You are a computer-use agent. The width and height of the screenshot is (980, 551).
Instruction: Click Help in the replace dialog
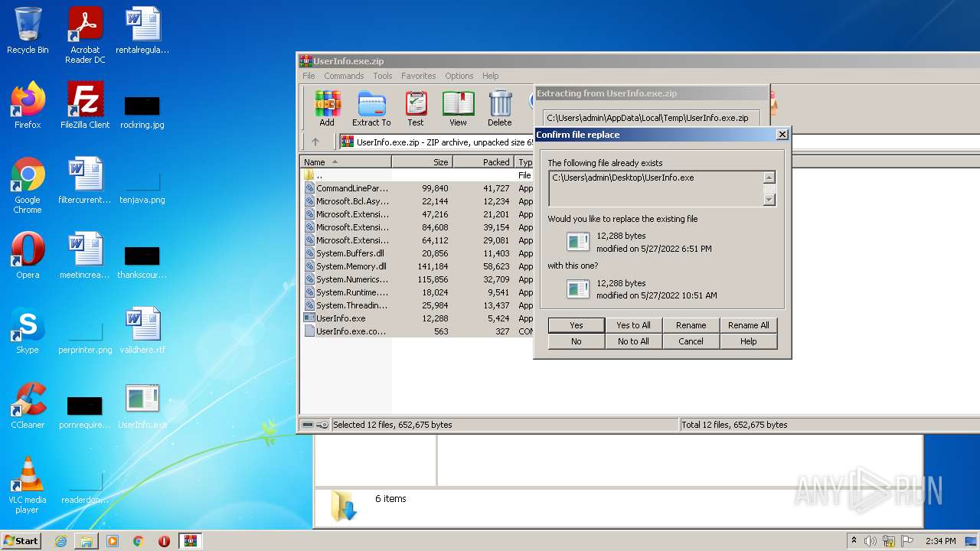749,341
